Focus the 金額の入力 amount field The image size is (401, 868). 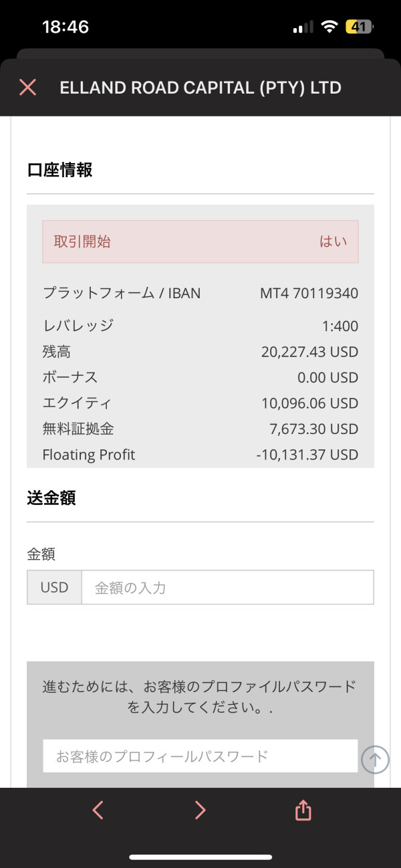[227, 588]
